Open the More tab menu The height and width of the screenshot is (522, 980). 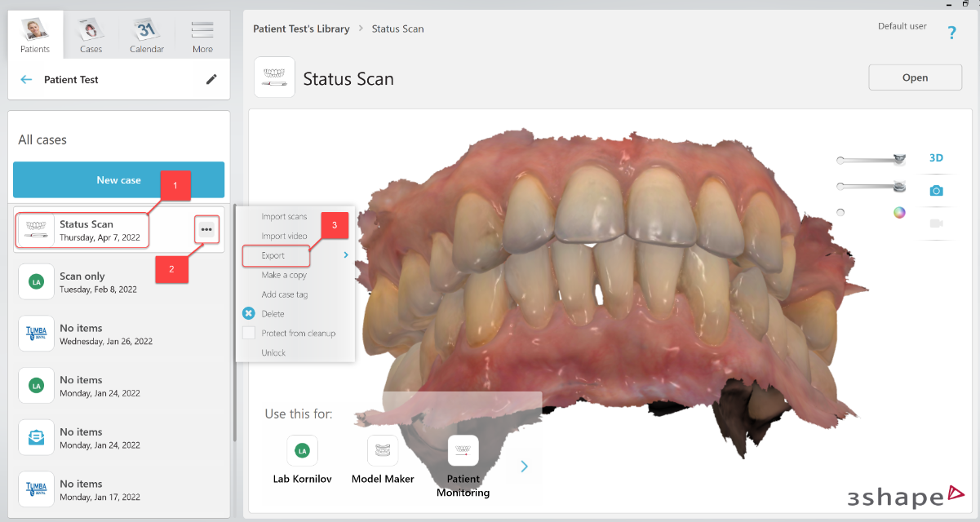(202, 37)
